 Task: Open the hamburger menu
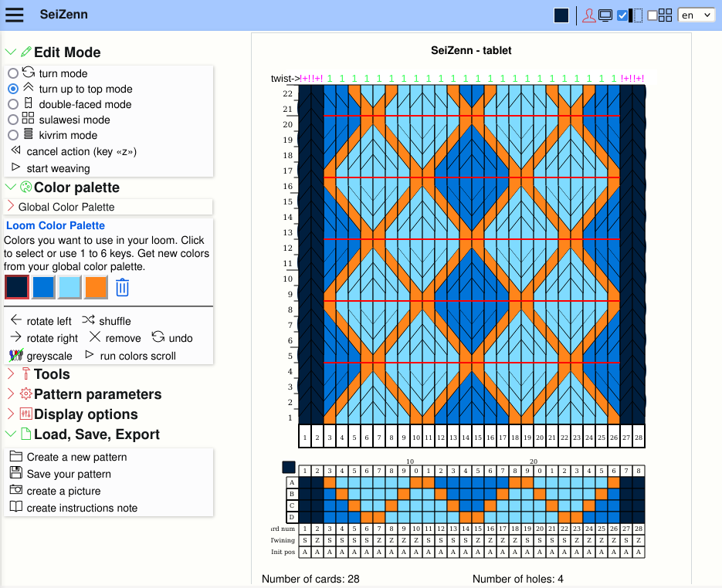tap(15, 14)
